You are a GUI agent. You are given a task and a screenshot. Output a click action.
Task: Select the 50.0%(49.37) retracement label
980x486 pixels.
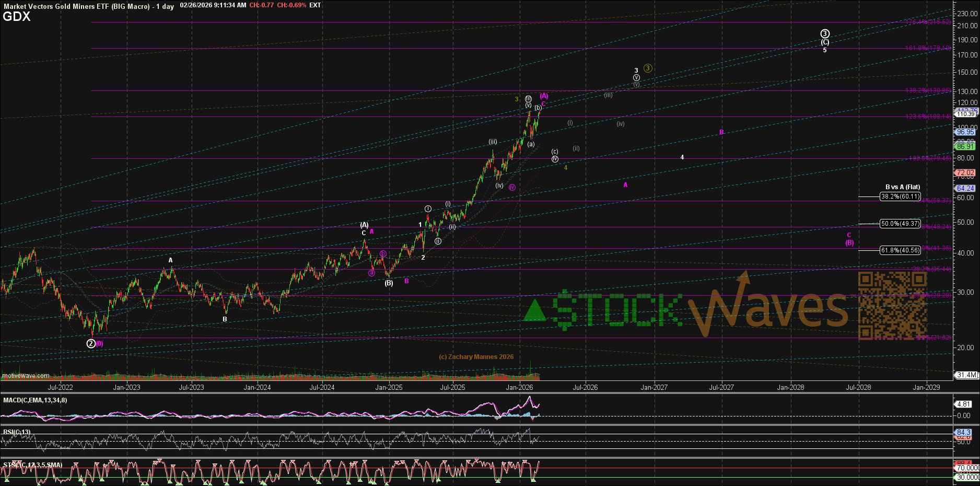(x=900, y=224)
